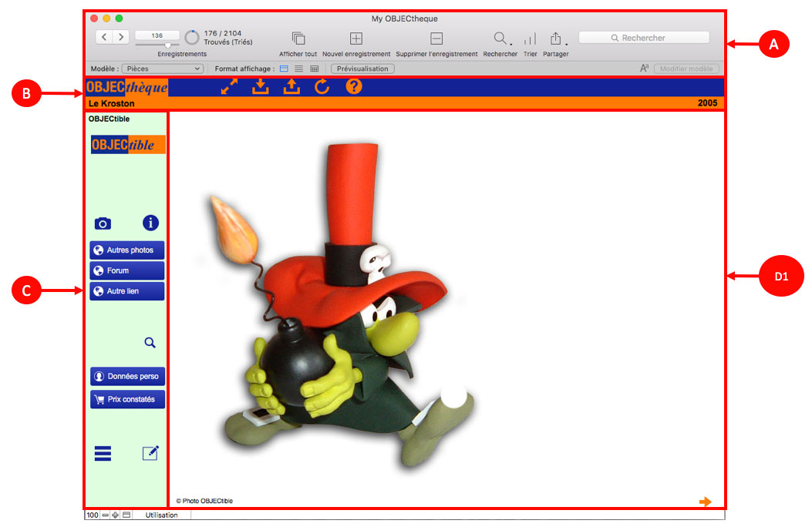812x527 pixels.
Task: Click the blue info circle icon
Action: click(150, 223)
